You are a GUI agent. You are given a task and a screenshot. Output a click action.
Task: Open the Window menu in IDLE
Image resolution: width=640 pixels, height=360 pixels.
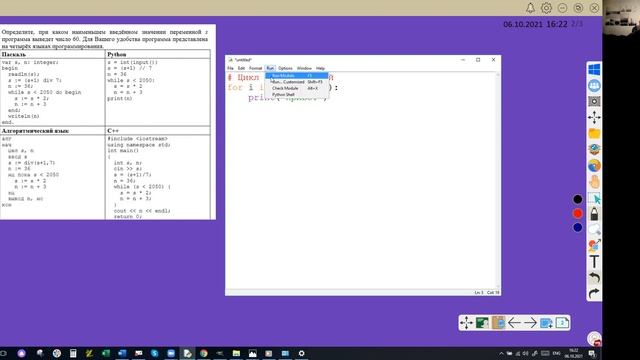click(304, 68)
